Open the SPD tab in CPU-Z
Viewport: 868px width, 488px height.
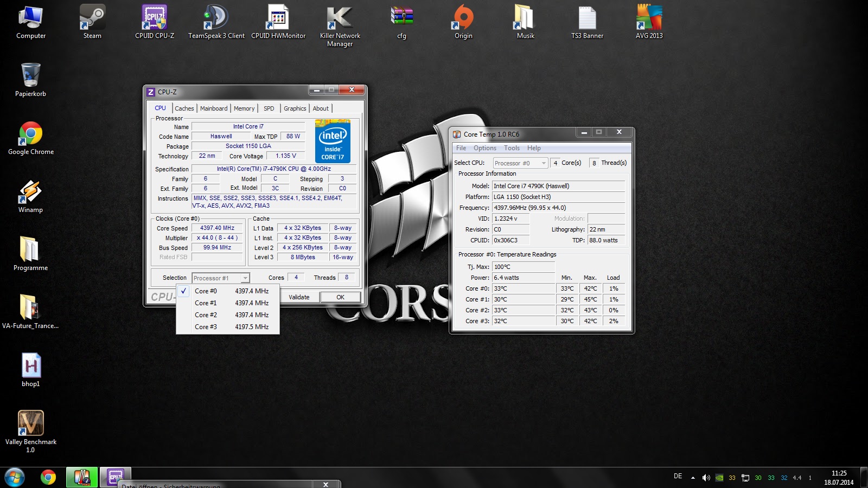[x=269, y=108]
